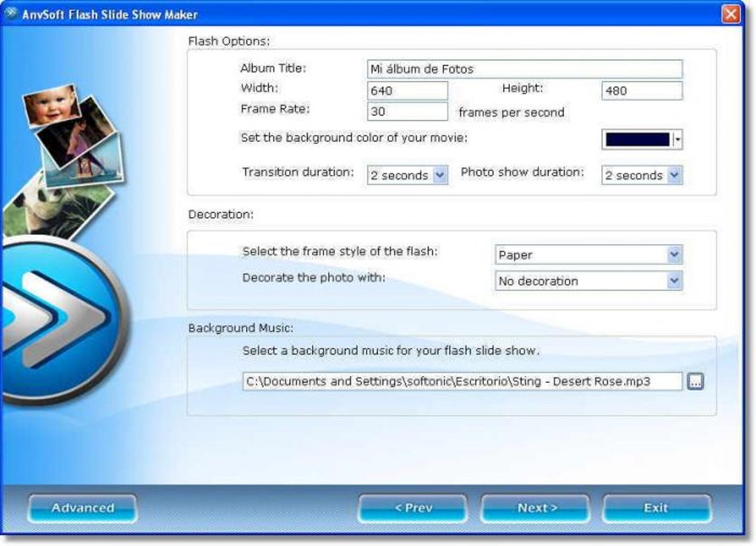The height and width of the screenshot is (546, 756).
Task: Select the Width field containing 640
Action: point(406,91)
